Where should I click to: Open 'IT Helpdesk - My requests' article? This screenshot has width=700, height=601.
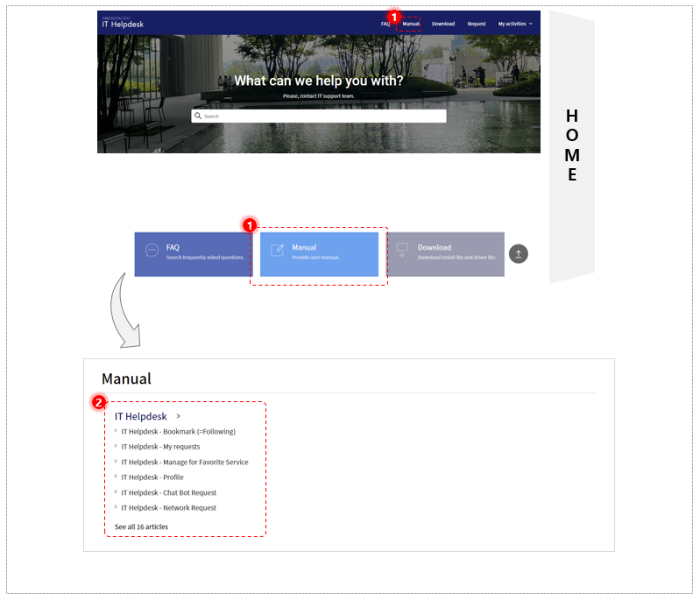pyautogui.click(x=160, y=447)
